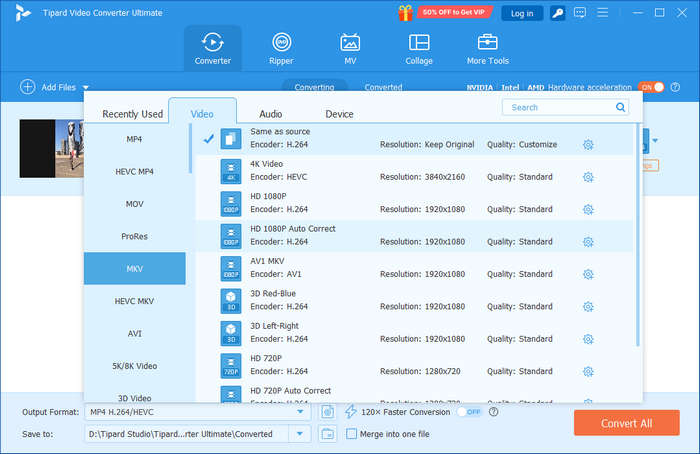The height and width of the screenshot is (454, 700).
Task: Open settings gear for 4K Video
Action: (x=588, y=177)
